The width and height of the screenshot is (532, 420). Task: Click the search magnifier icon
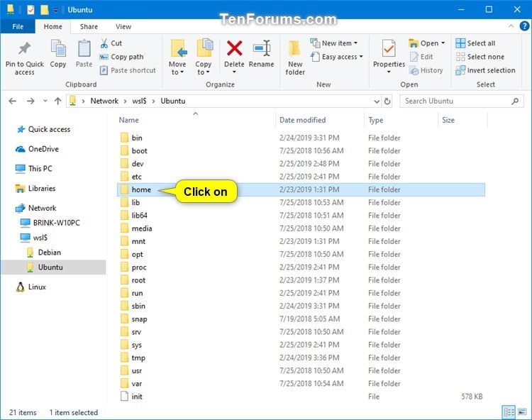tap(515, 101)
